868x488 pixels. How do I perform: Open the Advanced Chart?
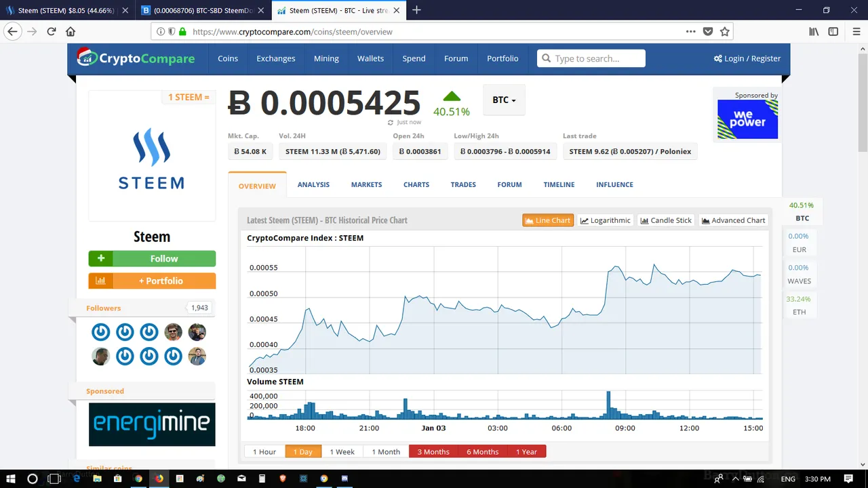[x=734, y=220]
